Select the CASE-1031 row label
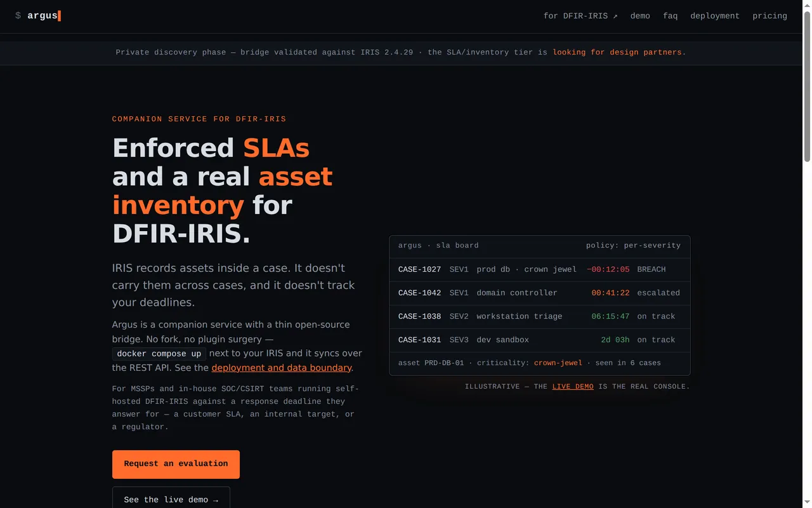The image size is (812, 508). point(419,340)
